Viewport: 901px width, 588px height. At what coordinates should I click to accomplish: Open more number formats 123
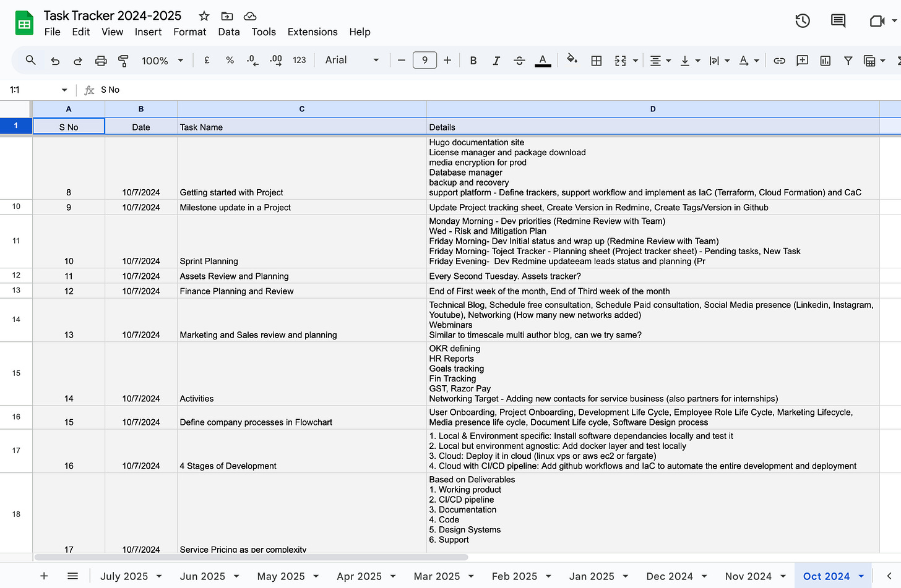pyautogui.click(x=300, y=60)
